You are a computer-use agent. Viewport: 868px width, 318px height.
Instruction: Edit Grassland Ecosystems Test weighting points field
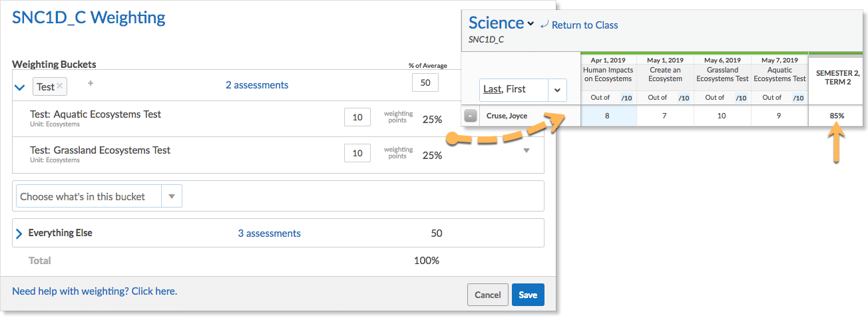tap(357, 154)
